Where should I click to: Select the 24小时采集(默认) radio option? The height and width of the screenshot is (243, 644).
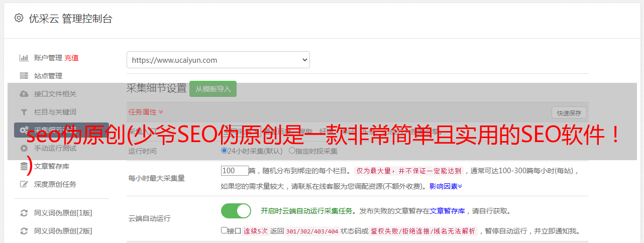(x=224, y=151)
